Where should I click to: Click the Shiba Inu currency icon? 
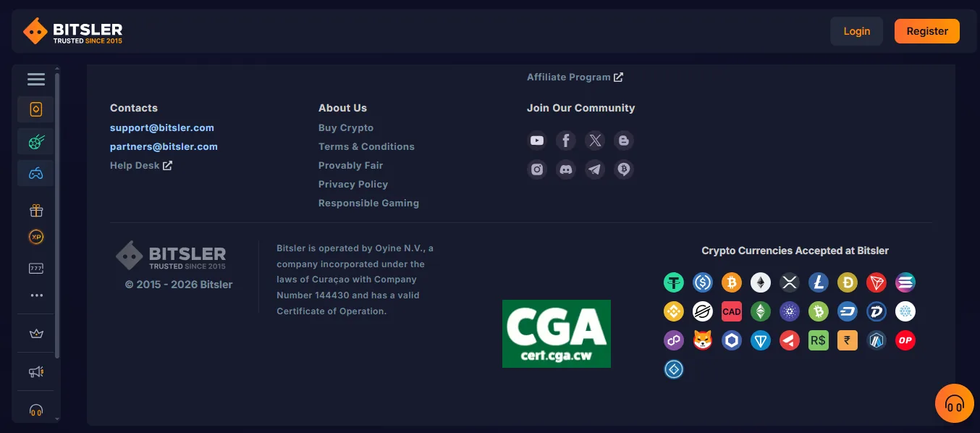point(703,340)
